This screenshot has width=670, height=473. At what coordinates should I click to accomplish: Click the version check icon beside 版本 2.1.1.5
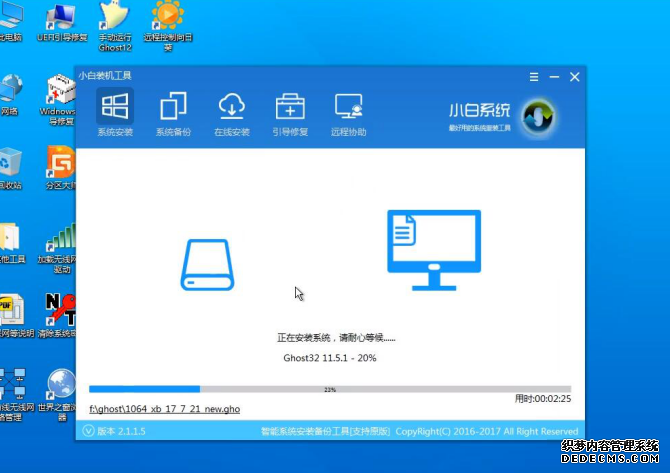click(x=88, y=431)
